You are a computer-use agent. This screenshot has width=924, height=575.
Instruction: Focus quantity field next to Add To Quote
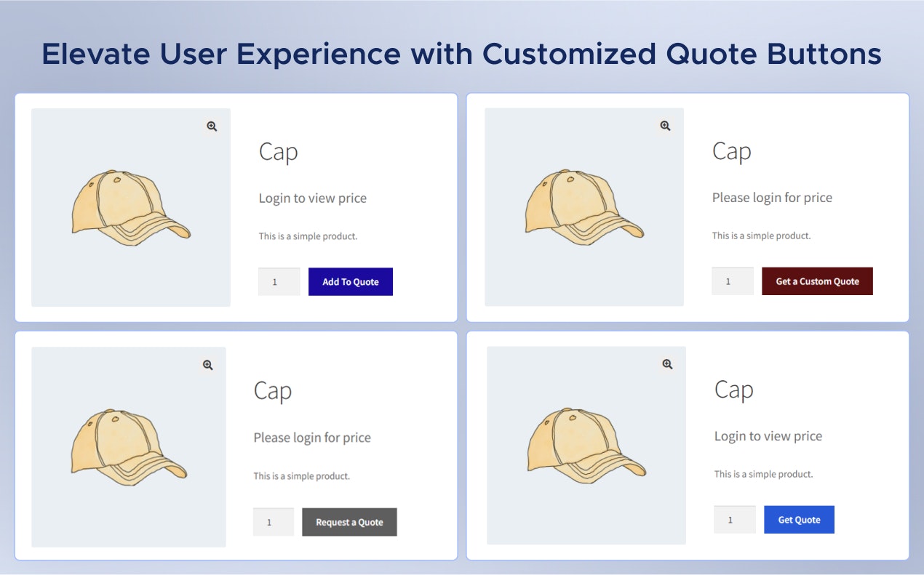pos(279,282)
